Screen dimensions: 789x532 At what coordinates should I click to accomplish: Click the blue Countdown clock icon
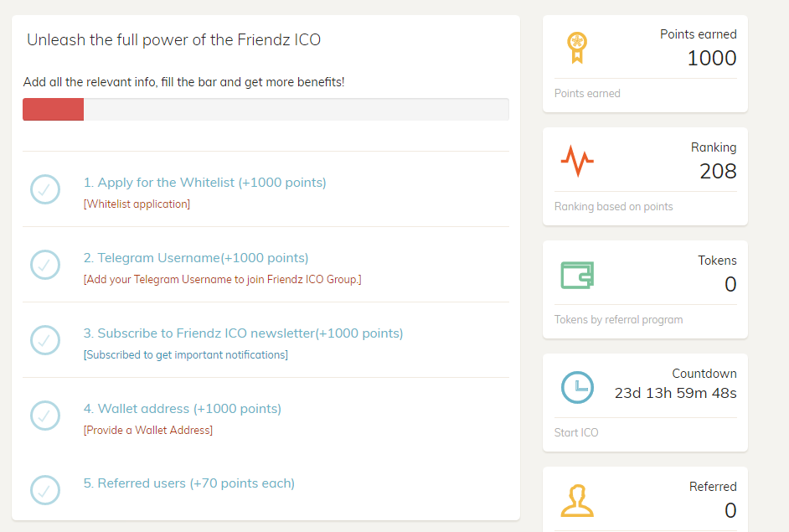(577, 387)
